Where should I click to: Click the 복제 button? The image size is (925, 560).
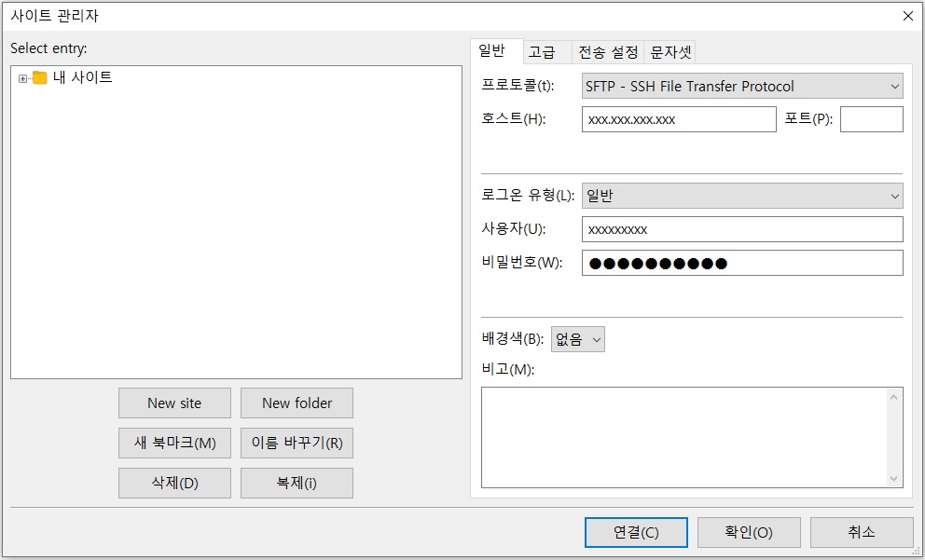tap(297, 484)
